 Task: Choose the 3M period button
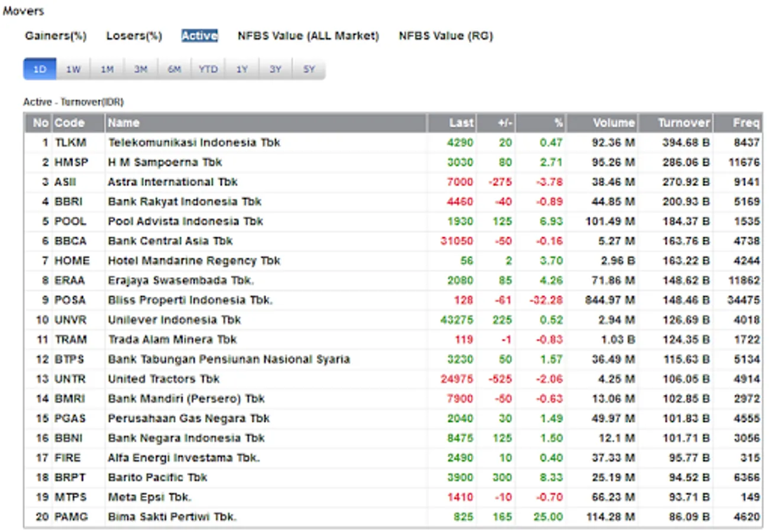pos(141,69)
